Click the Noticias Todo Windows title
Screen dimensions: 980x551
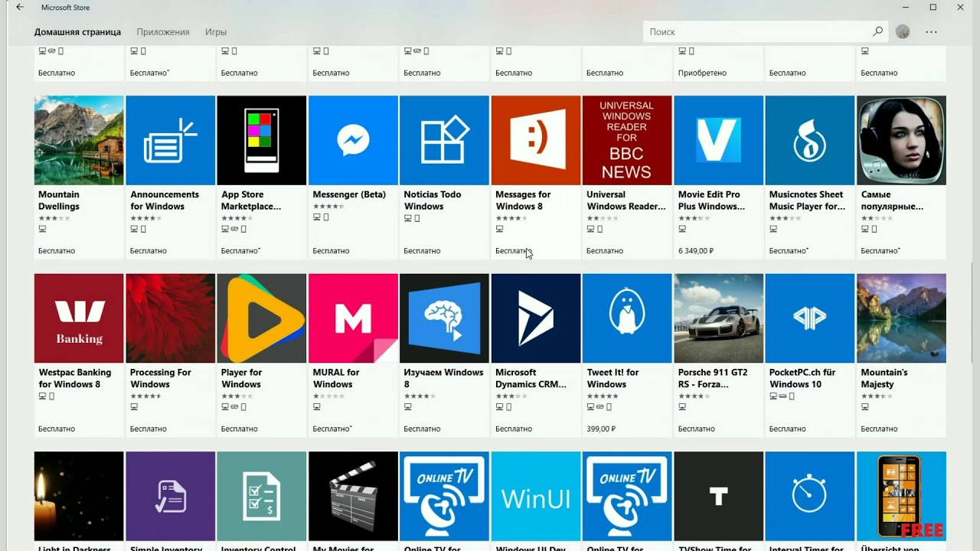coord(433,201)
